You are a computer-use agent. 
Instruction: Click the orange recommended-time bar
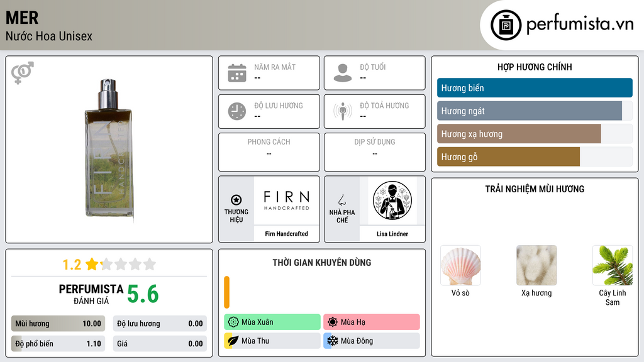226,292
